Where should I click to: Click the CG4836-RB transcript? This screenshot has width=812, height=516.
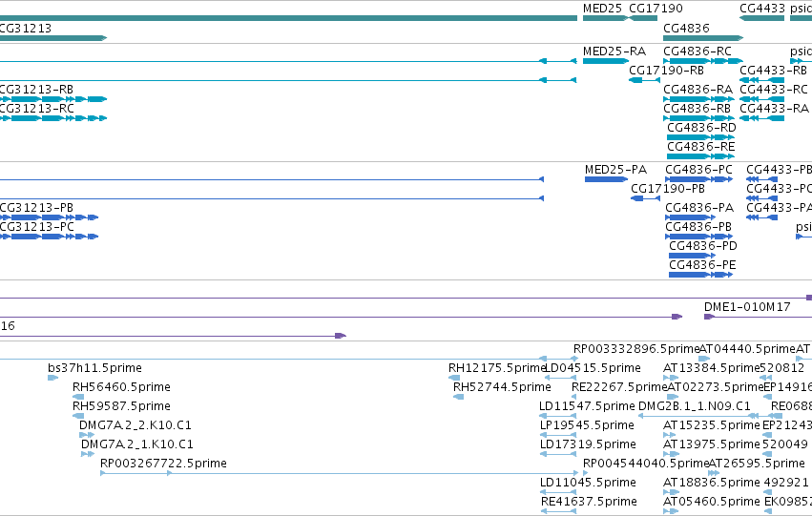698,118
